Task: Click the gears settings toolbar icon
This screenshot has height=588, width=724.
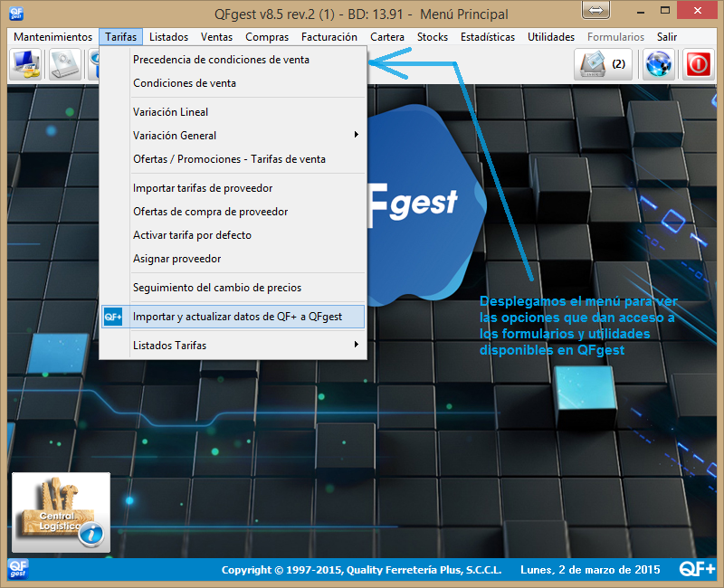Action: point(64,64)
